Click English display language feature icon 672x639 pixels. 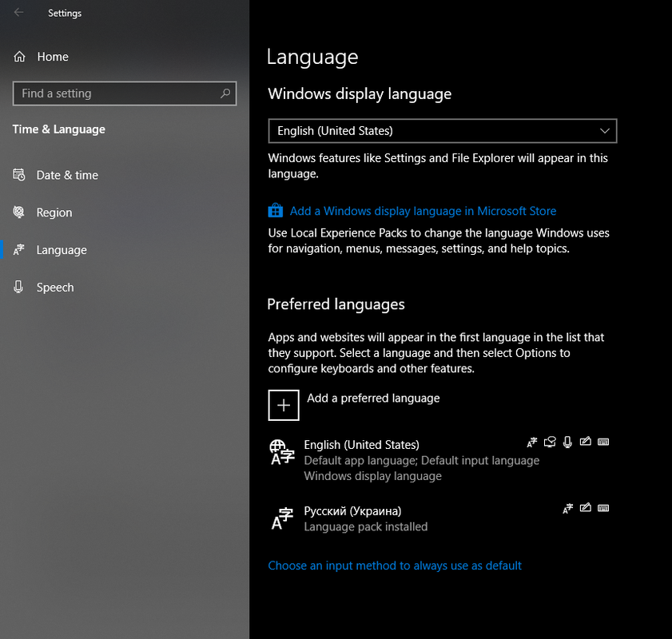(x=532, y=442)
